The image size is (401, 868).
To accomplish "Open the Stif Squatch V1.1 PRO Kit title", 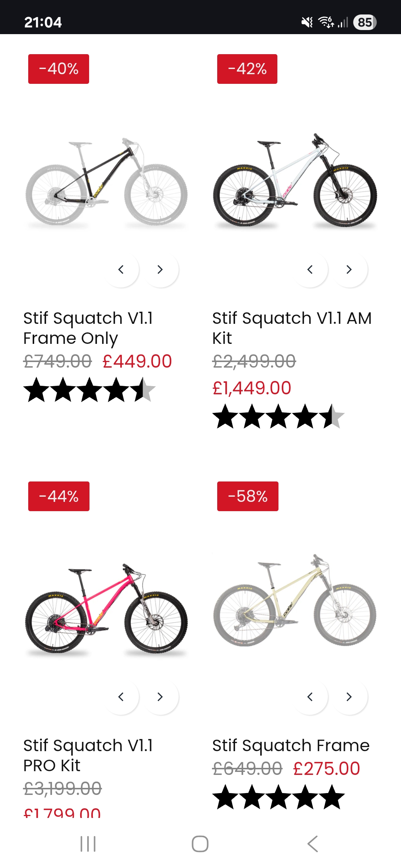I will pos(88,755).
